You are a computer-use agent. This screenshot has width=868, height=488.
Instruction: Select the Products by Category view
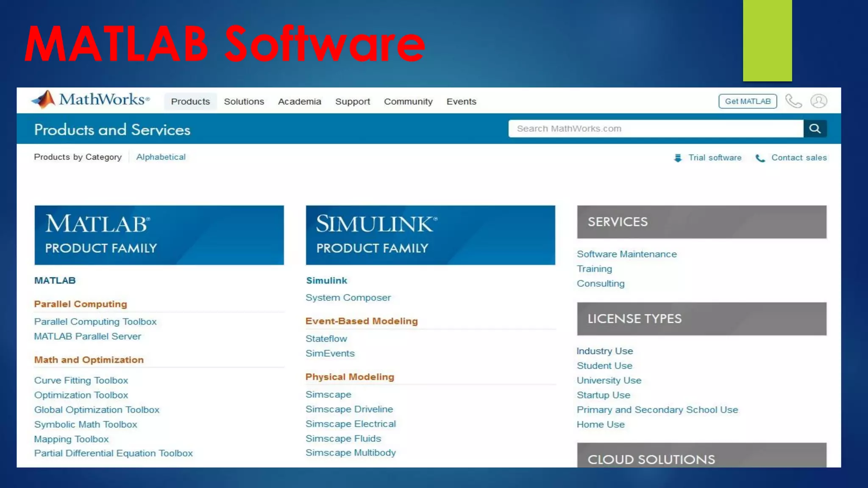(x=78, y=157)
